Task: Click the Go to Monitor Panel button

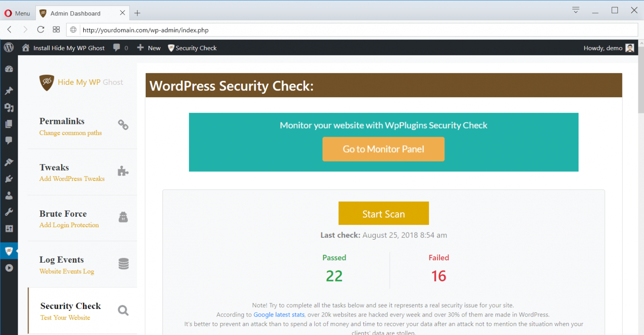Action: pyautogui.click(x=383, y=149)
